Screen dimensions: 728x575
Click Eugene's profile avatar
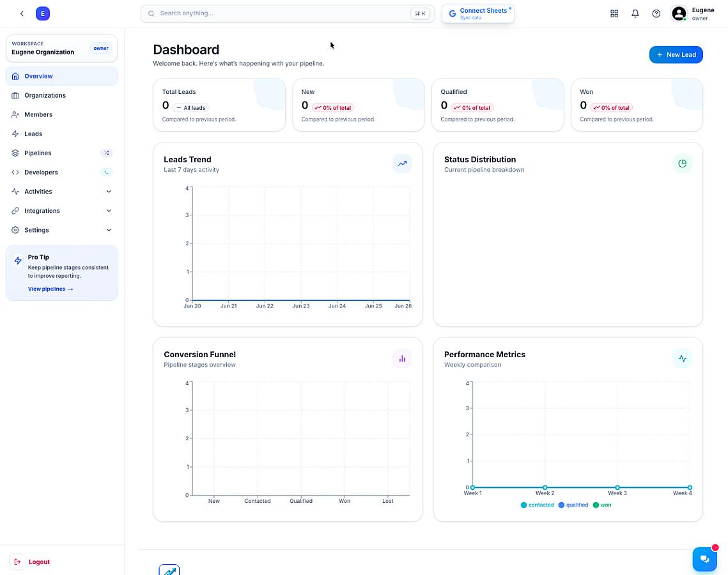point(679,13)
